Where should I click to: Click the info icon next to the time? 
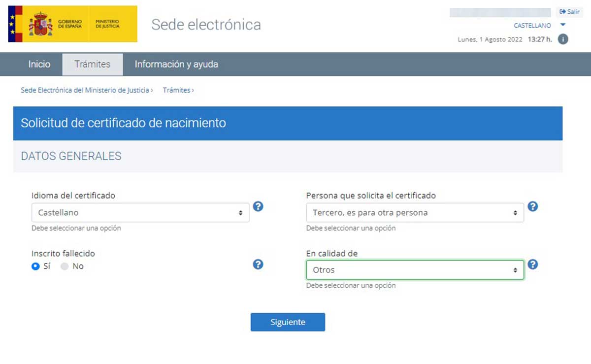point(563,39)
